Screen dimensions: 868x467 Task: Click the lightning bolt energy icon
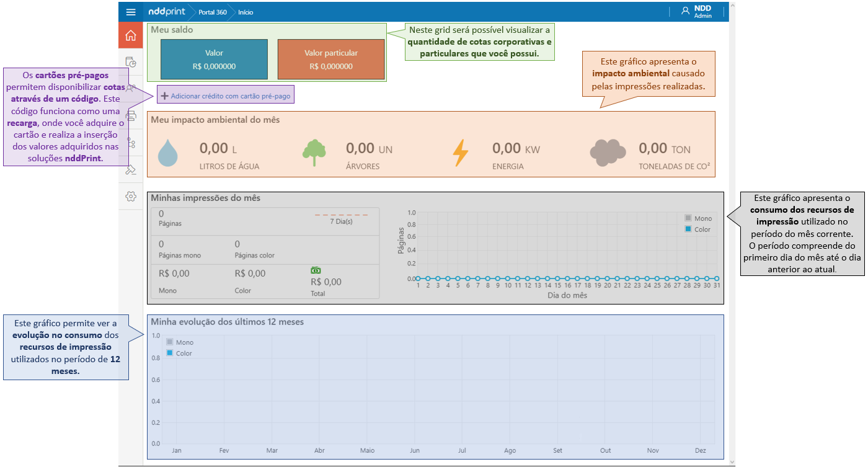(x=460, y=153)
